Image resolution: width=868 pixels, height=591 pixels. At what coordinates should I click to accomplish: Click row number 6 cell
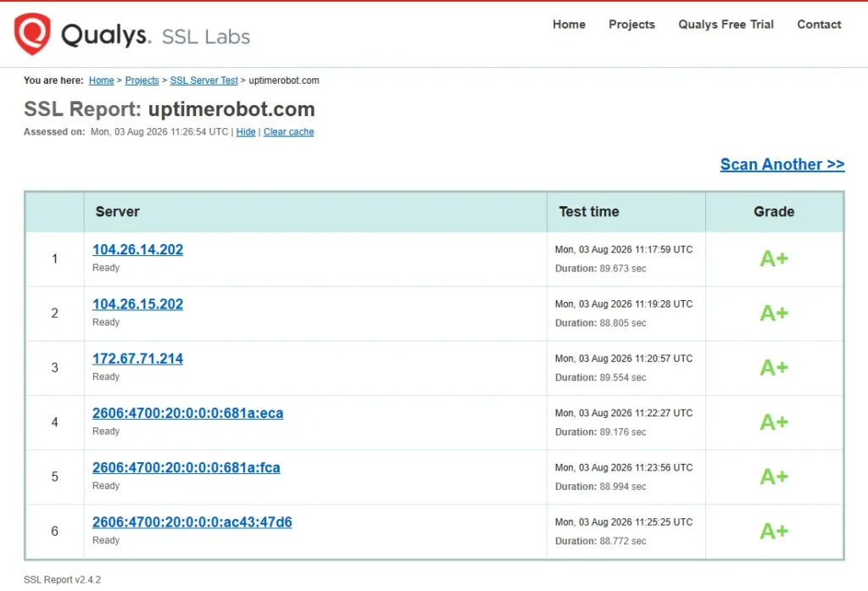[x=55, y=531]
